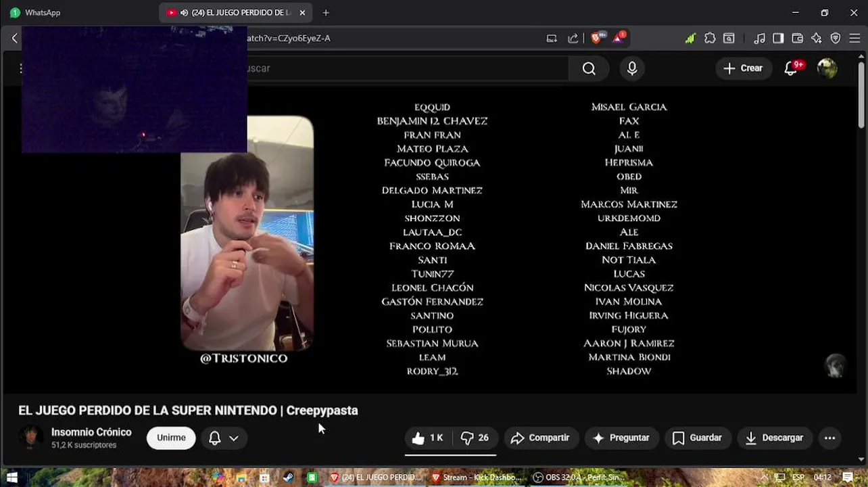
Task: Click the page vertical scrollbar
Action: coord(861,95)
